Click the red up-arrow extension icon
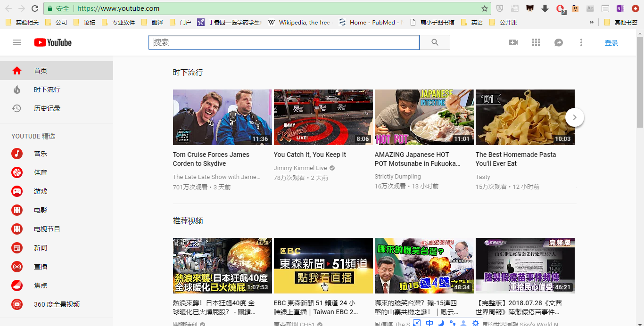The width and height of the screenshot is (644, 326). (636, 8)
